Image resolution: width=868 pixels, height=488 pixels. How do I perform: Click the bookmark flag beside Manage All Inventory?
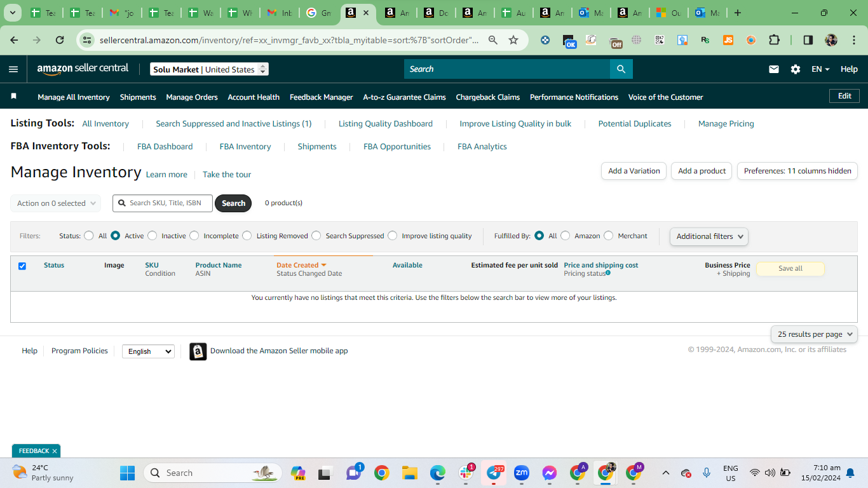[14, 97]
